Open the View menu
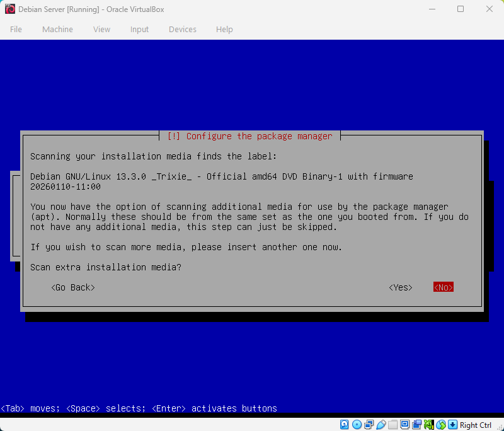The image size is (504, 431). (x=101, y=29)
